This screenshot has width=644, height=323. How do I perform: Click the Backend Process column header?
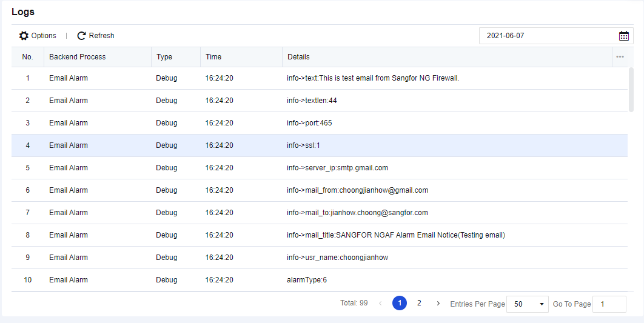78,57
